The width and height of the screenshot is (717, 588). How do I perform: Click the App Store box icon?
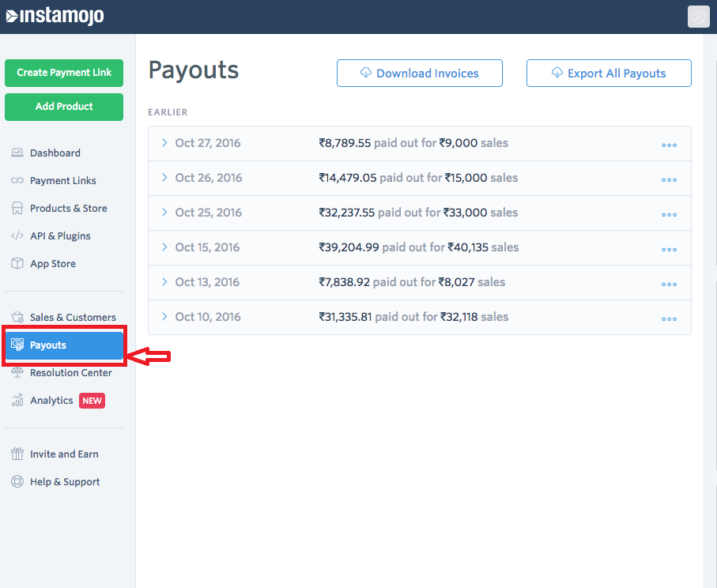(x=17, y=263)
